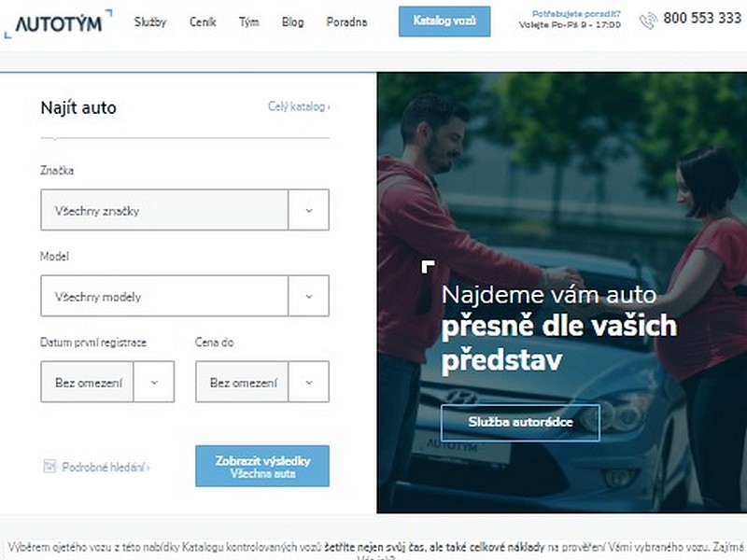
Task: Open the Cena do dropdown arrow
Action: 309,382
